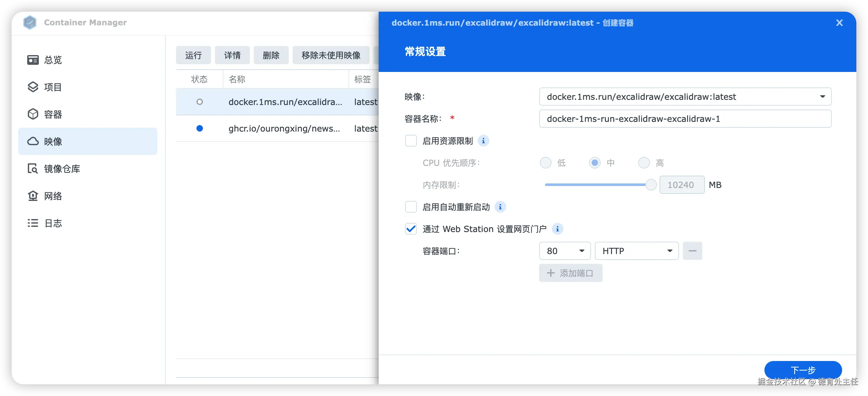Image resolution: width=868 pixels, height=396 pixels.
Task: Select the ghcr.io/ourongxing/news row
Action: [284, 129]
